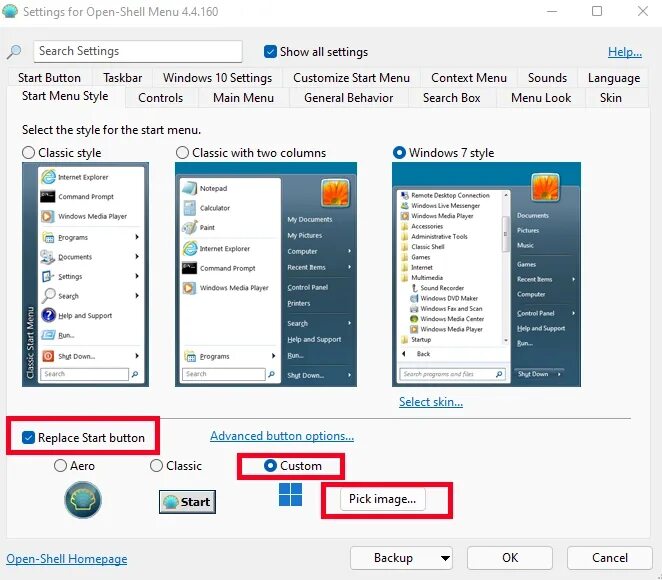
Task: Go to Customize Start Menu tab
Action: [351, 78]
